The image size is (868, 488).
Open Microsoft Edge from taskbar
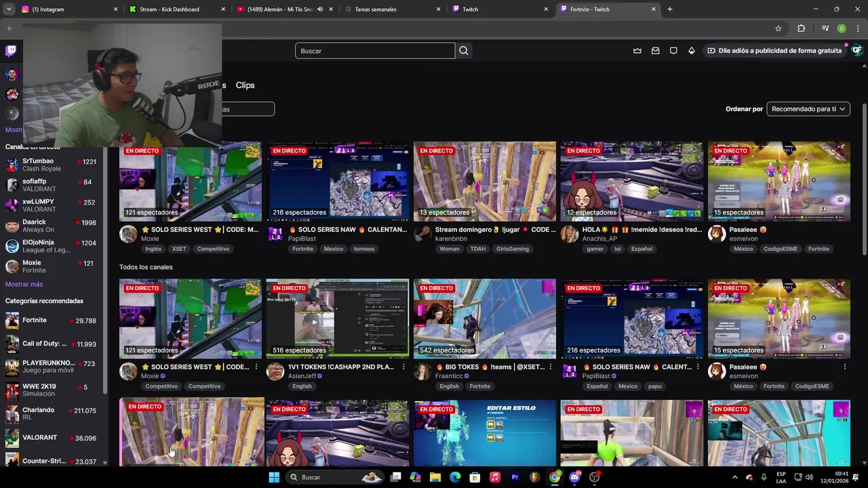click(x=455, y=477)
